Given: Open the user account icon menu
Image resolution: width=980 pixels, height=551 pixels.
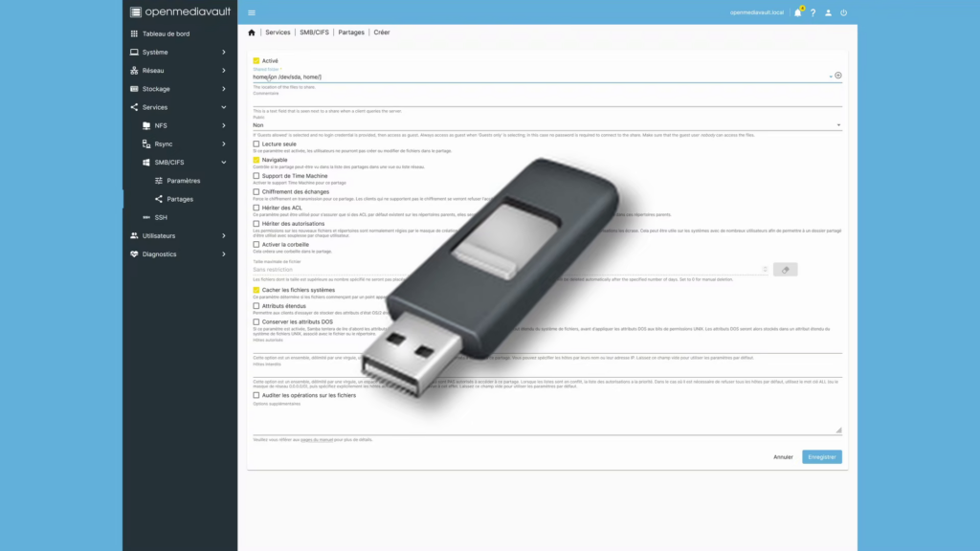Looking at the screenshot, I should pos(828,12).
